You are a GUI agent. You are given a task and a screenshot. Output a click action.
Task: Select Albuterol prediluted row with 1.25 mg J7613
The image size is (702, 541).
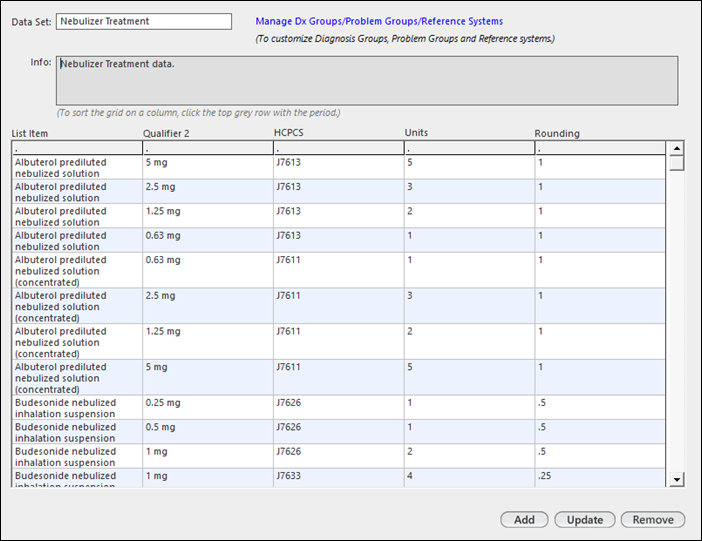(338, 216)
